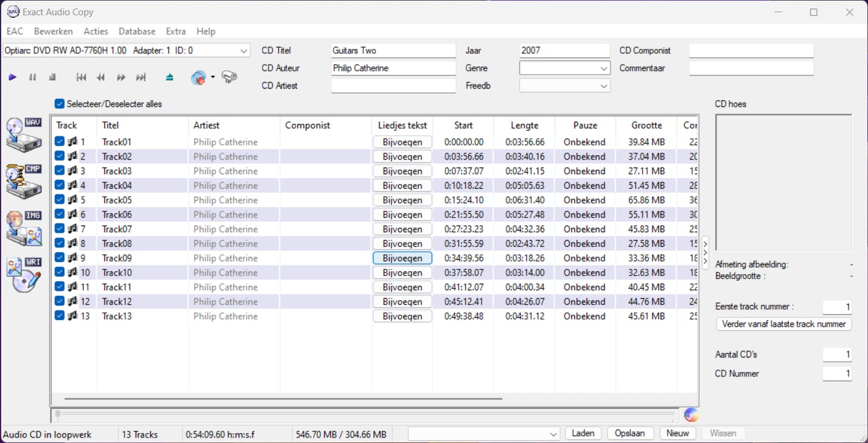Click the empty CD hoes cover area
Viewport: 868px width, 443px height.
coord(784,183)
